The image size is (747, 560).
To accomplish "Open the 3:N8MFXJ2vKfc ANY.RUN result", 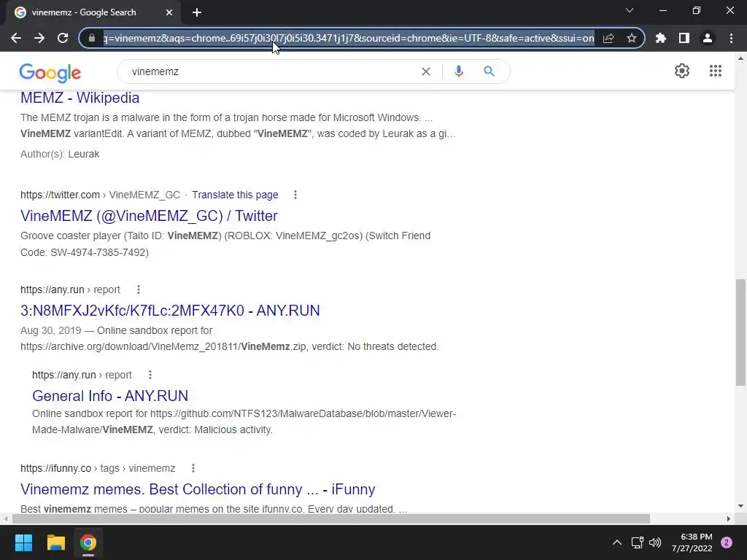I will click(x=170, y=311).
